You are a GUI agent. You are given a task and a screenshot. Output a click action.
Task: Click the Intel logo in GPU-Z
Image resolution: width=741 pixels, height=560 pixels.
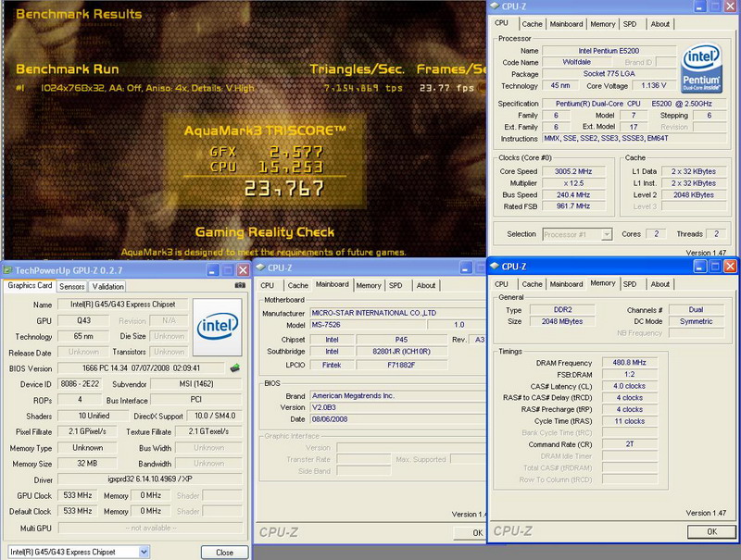[x=218, y=327]
